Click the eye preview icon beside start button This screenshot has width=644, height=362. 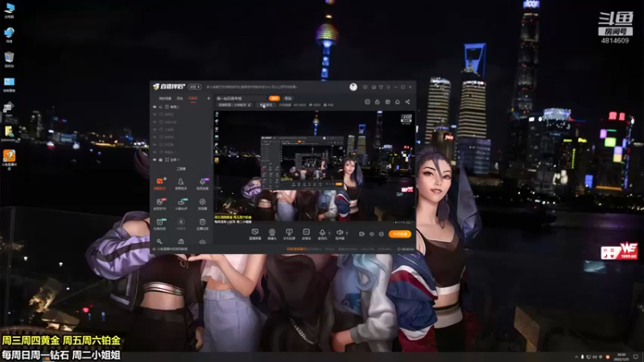point(371,234)
